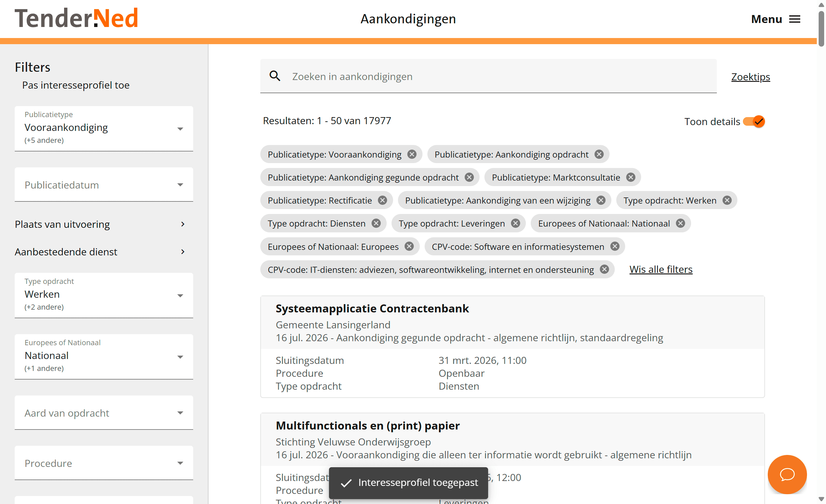Image resolution: width=826 pixels, height=504 pixels.
Task: Expand Plaats van uitvoering filter
Action: click(101, 224)
